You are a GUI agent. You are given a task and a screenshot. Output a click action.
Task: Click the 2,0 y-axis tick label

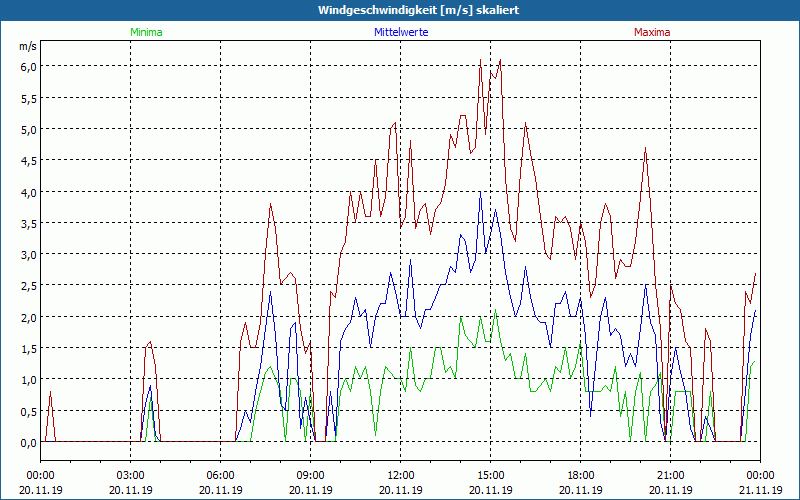(28, 317)
